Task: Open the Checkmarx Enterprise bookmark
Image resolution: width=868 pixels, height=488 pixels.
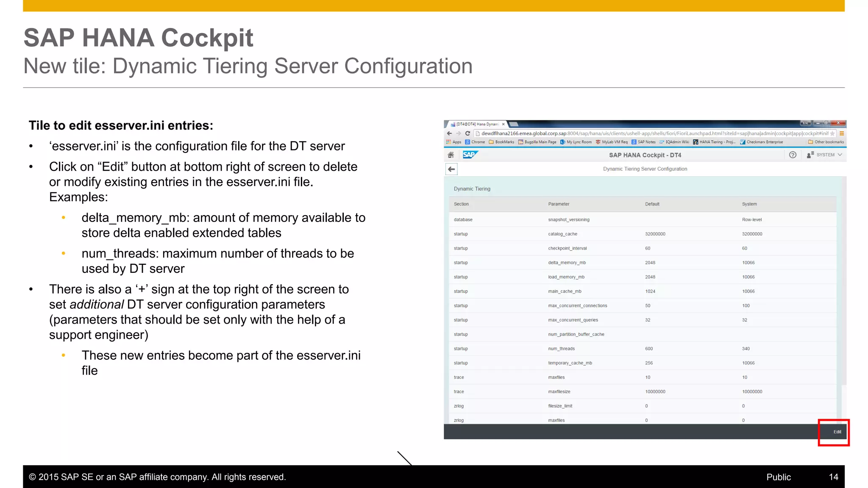Action: click(762, 142)
